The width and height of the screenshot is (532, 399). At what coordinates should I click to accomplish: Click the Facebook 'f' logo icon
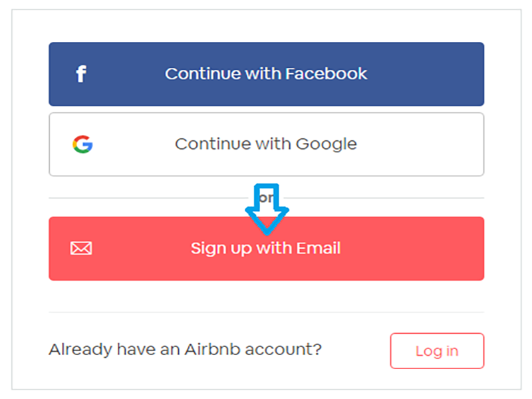[80, 74]
